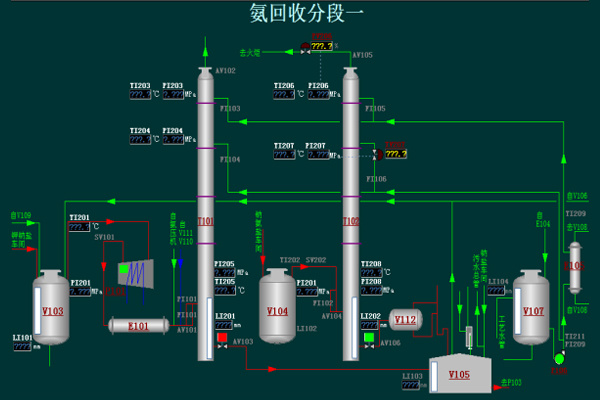Click the '自E104' inlet label
The width and height of the screenshot is (600, 400).
[x=543, y=220]
